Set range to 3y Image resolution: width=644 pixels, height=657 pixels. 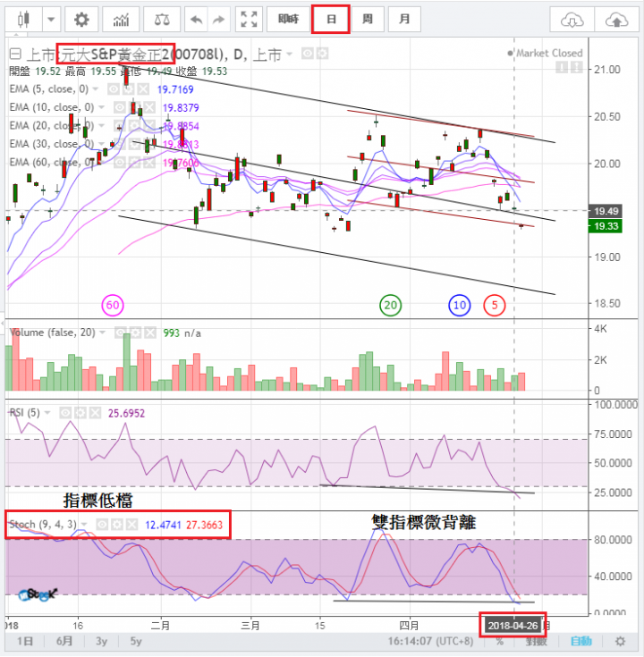101,642
